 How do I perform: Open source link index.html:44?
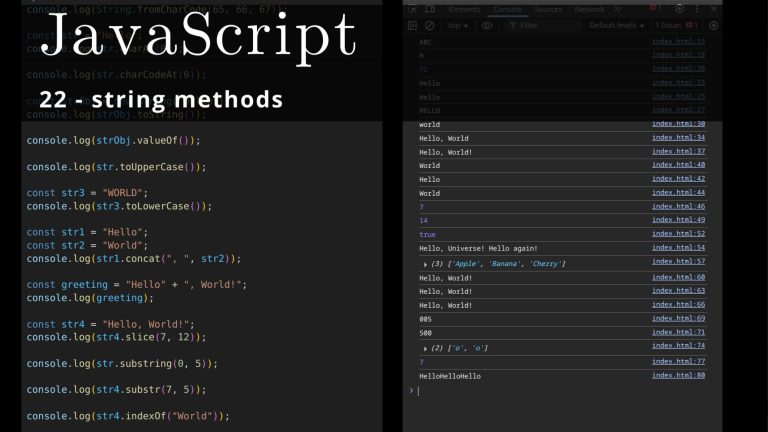coord(678,192)
